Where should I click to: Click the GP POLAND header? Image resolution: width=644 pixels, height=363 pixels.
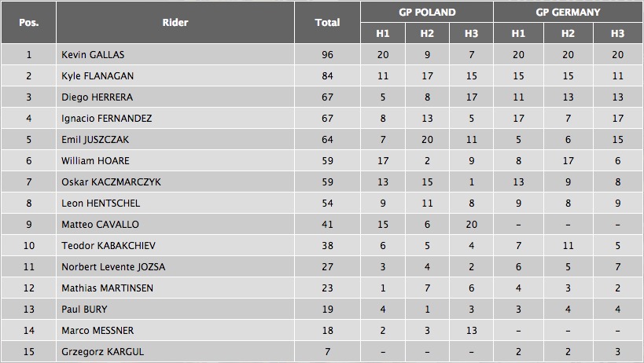[427, 13]
